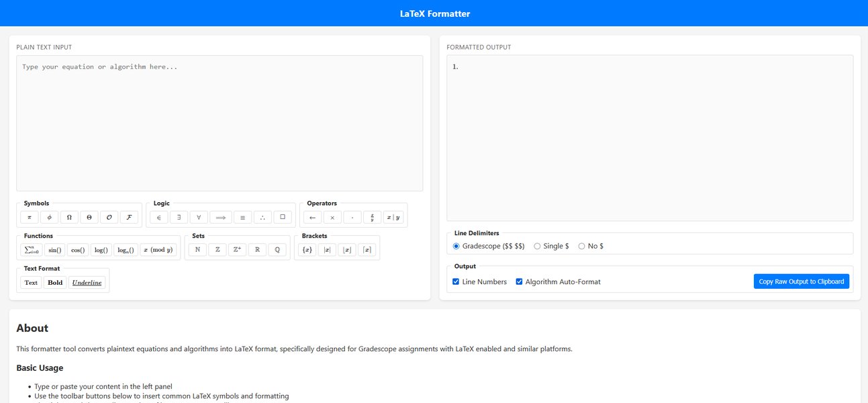Click inside the plain text input area
Screen dimensions: 868x403
220,124
